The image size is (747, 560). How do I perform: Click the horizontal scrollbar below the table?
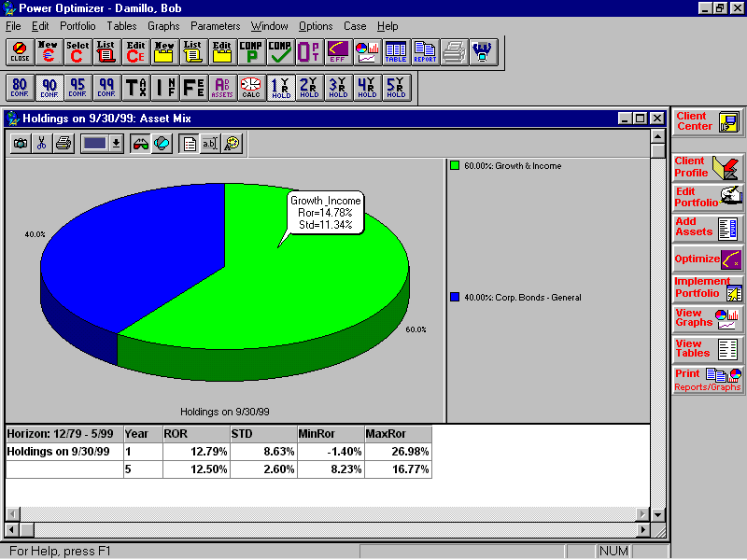tap(327, 513)
